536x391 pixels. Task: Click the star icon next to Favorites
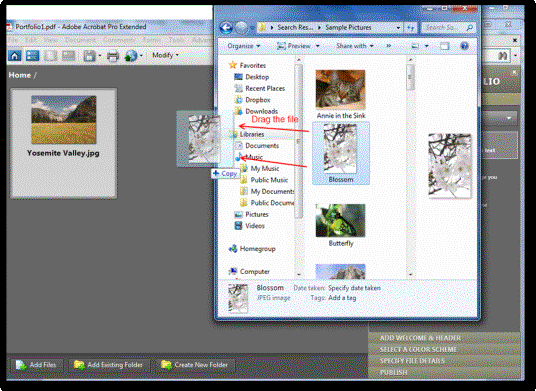tap(233, 65)
